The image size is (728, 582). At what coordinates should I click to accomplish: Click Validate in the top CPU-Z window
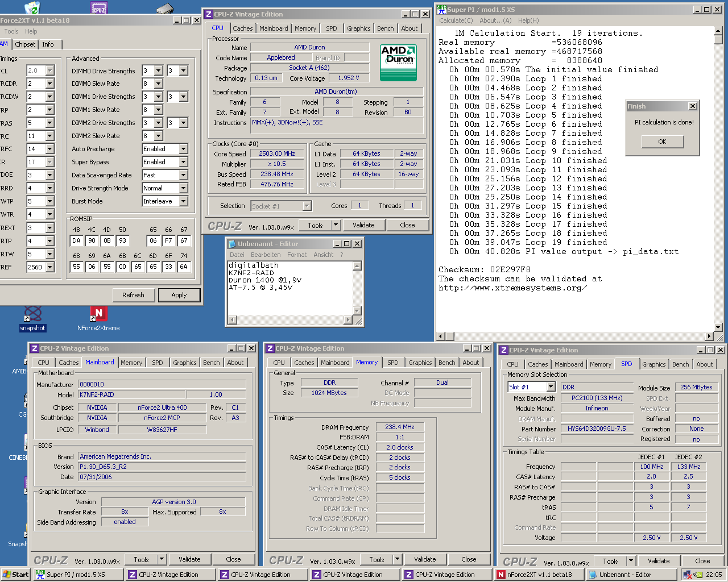[363, 225]
